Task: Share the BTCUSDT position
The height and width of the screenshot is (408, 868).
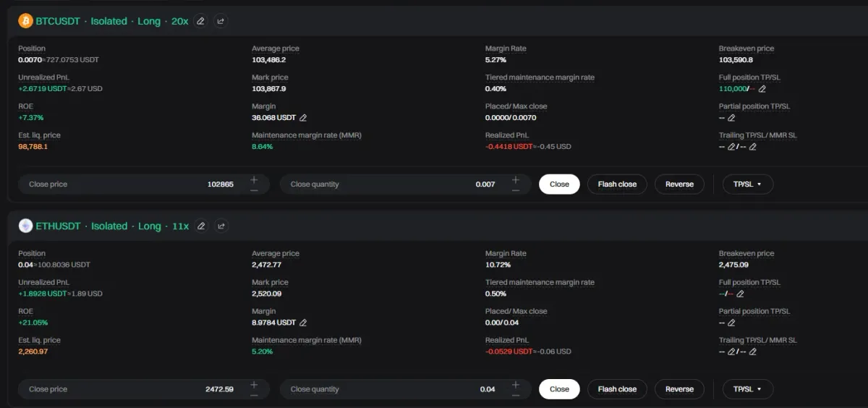Action: coord(221,21)
